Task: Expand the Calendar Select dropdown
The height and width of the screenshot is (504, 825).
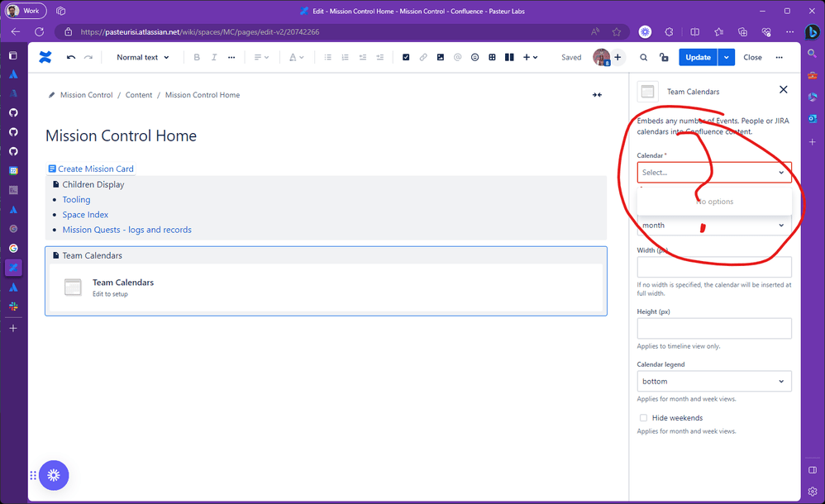Action: point(714,173)
